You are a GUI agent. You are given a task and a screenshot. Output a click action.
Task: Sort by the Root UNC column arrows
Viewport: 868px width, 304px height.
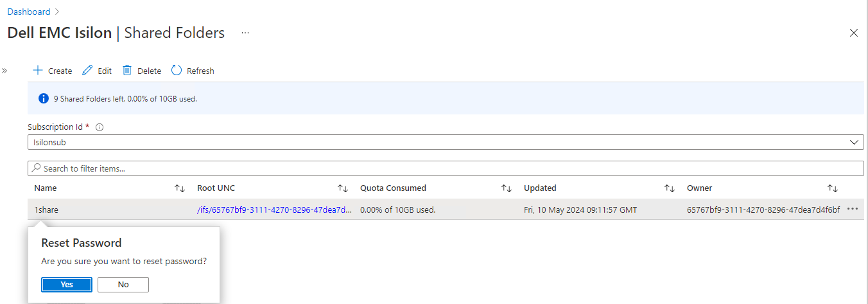pyautogui.click(x=343, y=188)
